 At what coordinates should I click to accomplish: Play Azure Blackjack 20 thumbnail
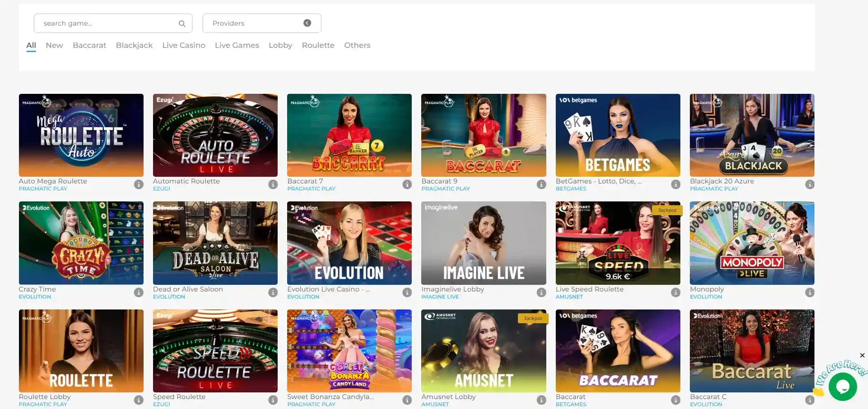coord(752,135)
